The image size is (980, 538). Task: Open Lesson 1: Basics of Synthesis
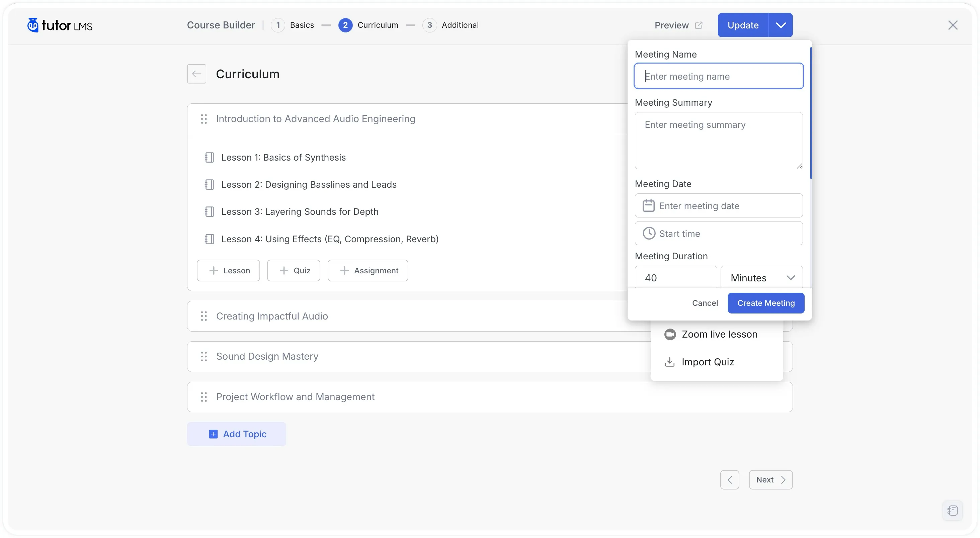pos(283,157)
